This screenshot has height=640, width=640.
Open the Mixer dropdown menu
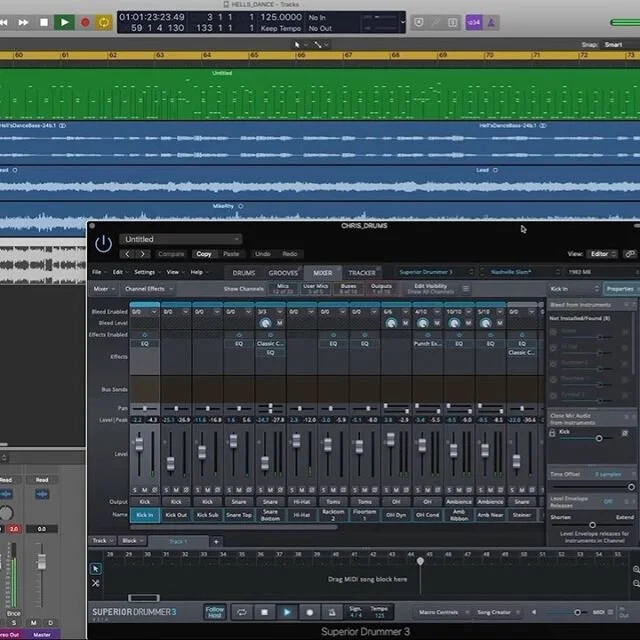pos(104,289)
